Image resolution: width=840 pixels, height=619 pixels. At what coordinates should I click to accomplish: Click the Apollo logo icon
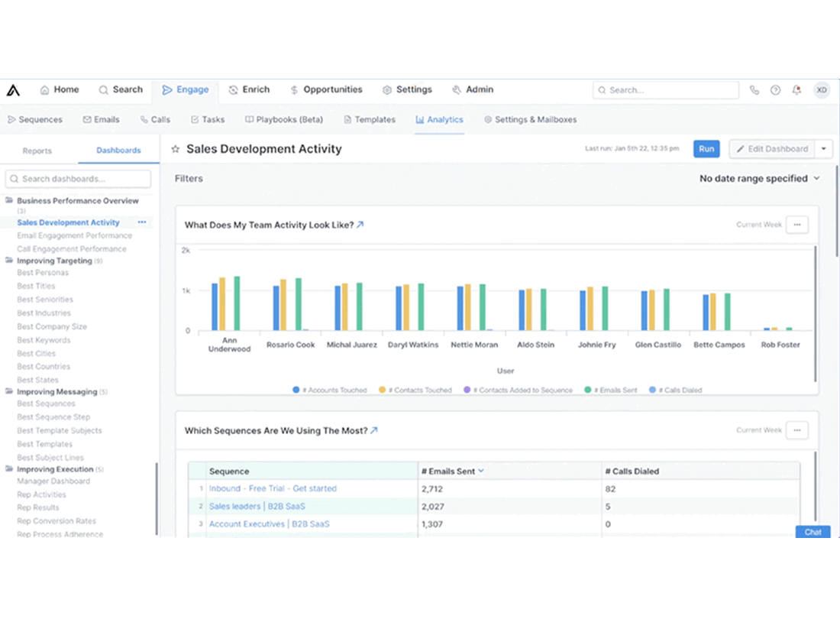[14, 90]
